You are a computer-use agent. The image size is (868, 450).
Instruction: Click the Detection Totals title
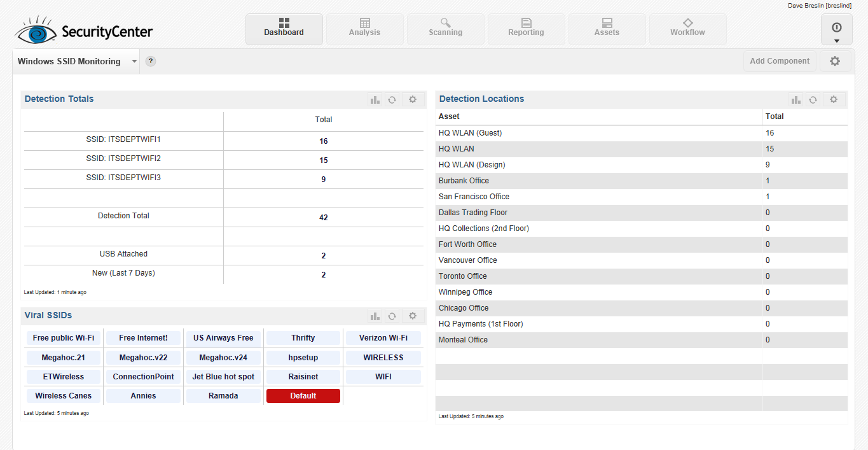click(x=59, y=99)
